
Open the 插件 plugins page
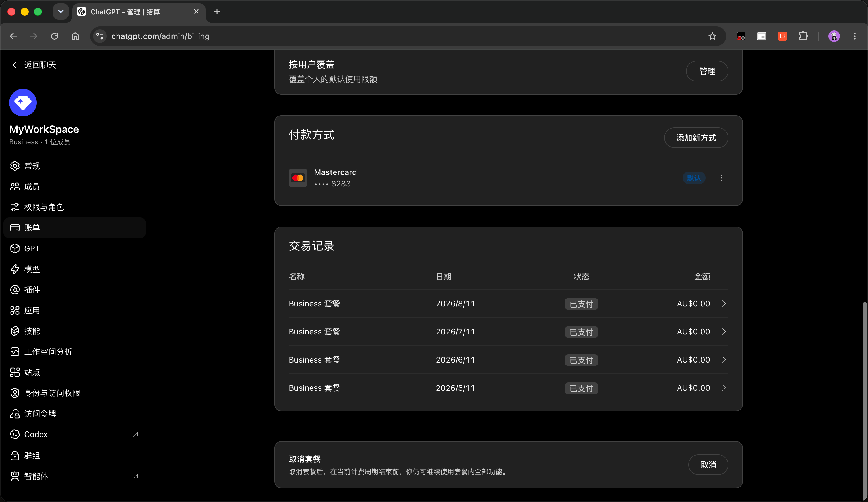point(74,290)
